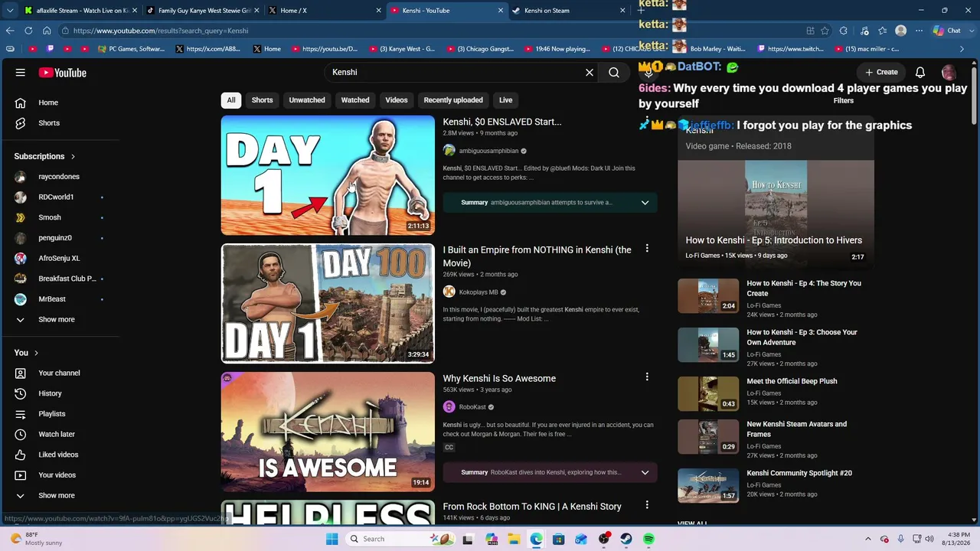Open the Kenshi, $0 ENSLAVED Start video title
The image size is (980, 551).
(x=502, y=122)
